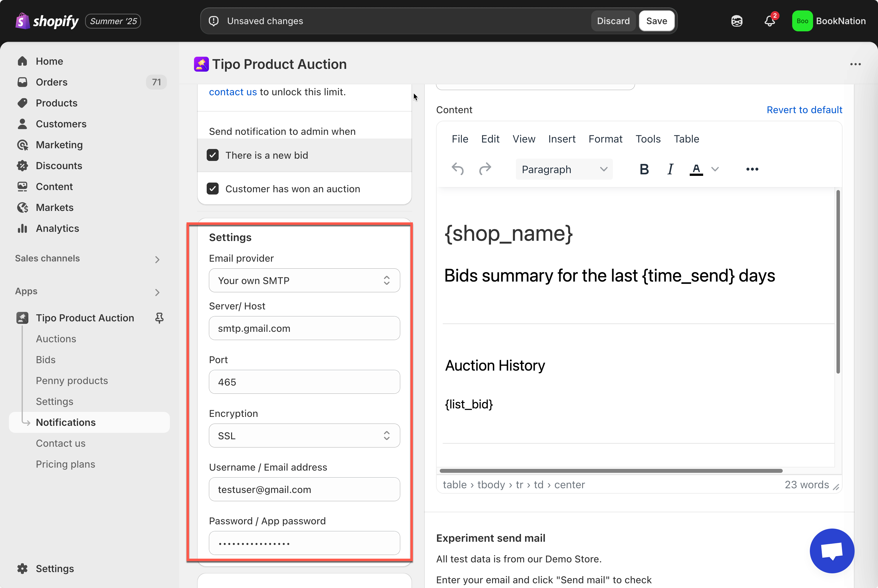878x588 pixels.
Task: Click Revert to default link
Action: [804, 110]
